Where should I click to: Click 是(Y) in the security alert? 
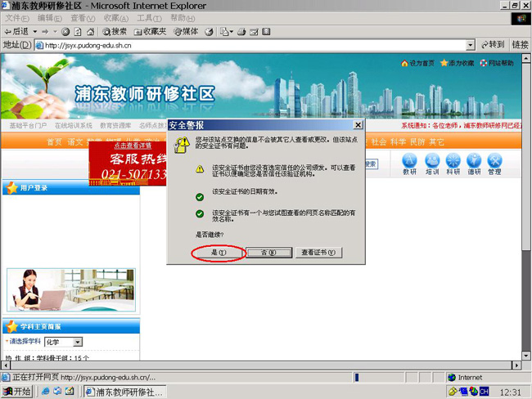pos(219,253)
